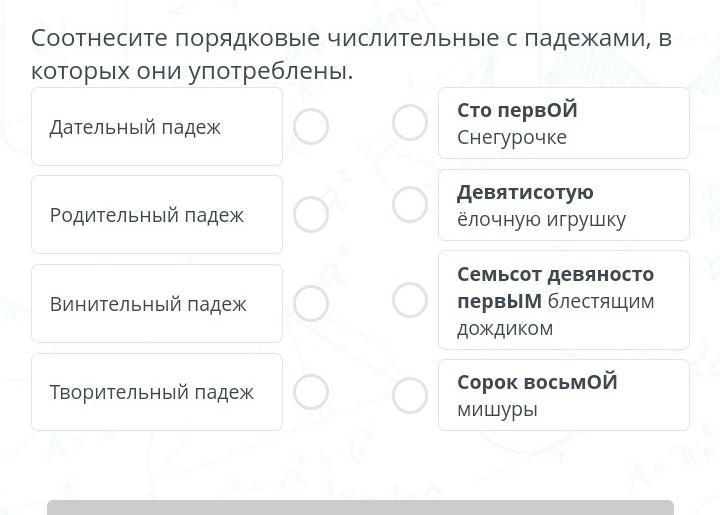The height and width of the screenshot is (515, 720).
Task: Choose the Творительный падеж card
Action: pos(157,392)
